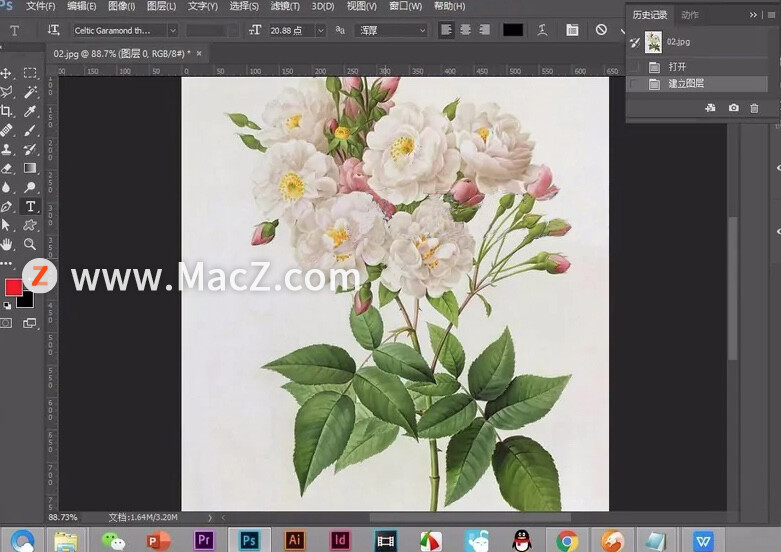Viewport: 781px width, 552px height.
Task: Toggle text orientation button
Action: tap(53, 30)
